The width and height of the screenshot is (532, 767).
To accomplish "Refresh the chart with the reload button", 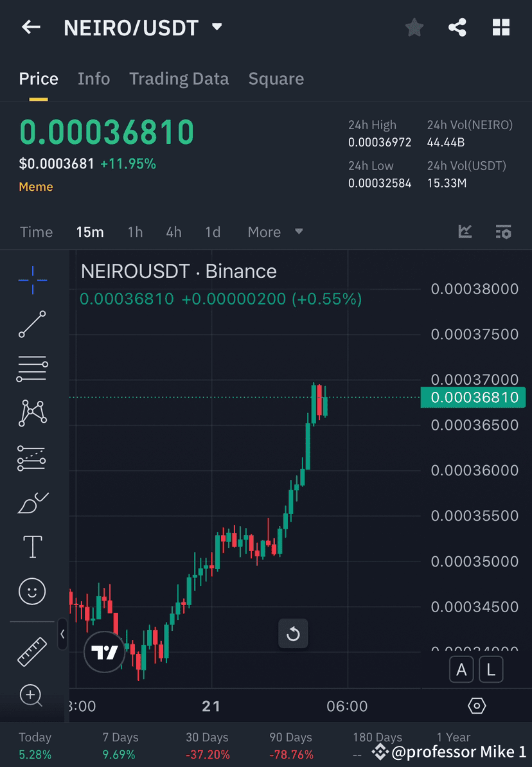I will pos(294,633).
